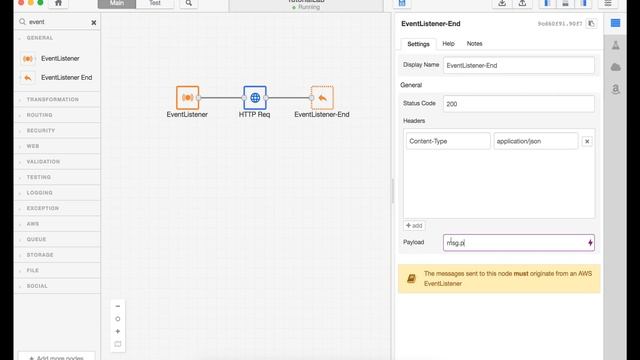Click the HTTP Req node input port
The height and width of the screenshot is (360, 640).
(x=244, y=98)
